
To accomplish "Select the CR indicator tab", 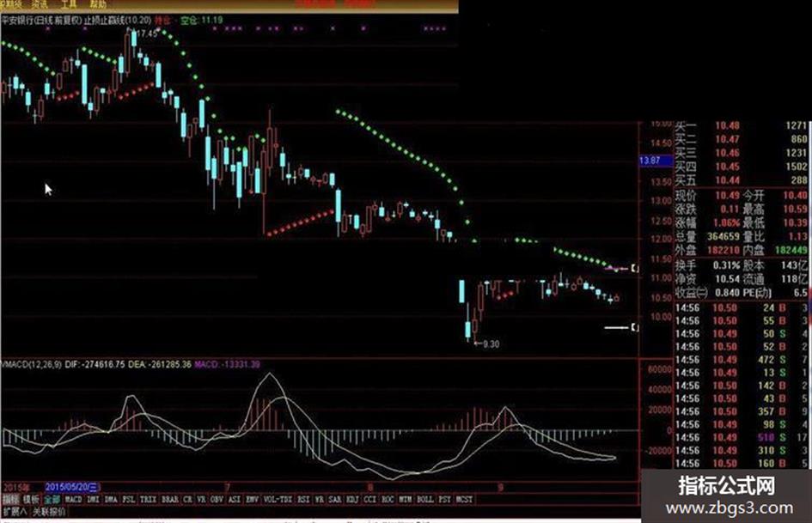I will (x=187, y=500).
